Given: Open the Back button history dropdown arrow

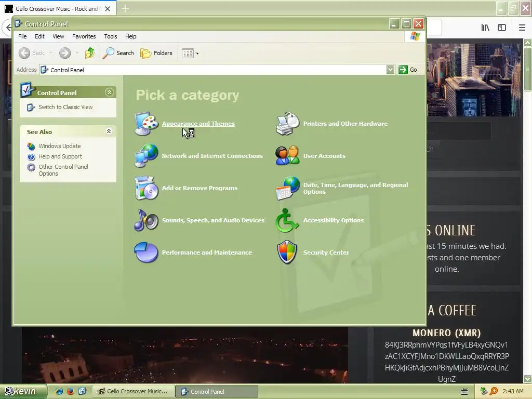Looking at the screenshot, I should [x=51, y=53].
